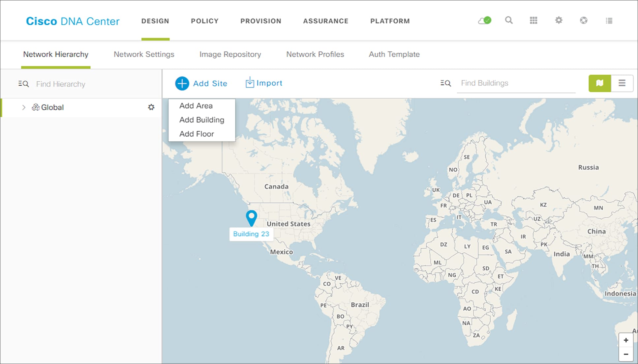
Task: Click the Import download icon
Action: (x=250, y=82)
